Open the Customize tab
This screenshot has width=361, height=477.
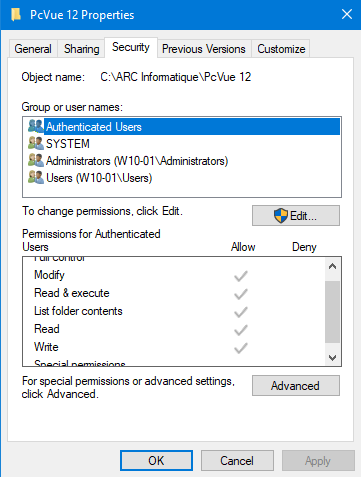coord(281,49)
